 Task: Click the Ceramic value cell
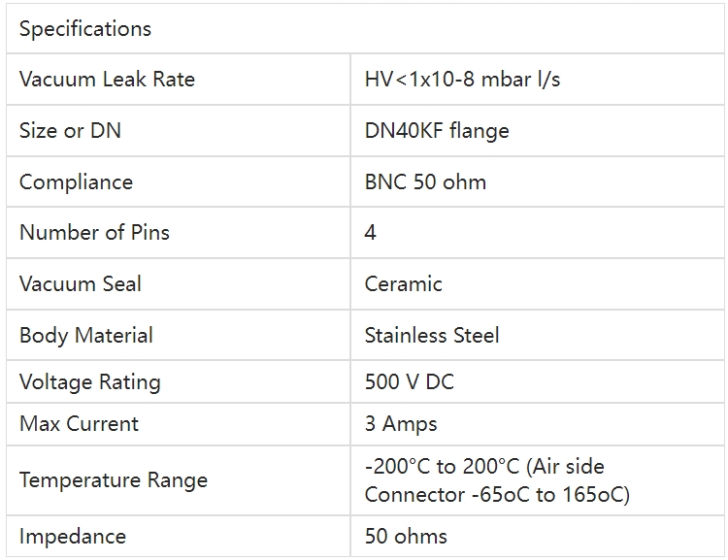pos(403,284)
